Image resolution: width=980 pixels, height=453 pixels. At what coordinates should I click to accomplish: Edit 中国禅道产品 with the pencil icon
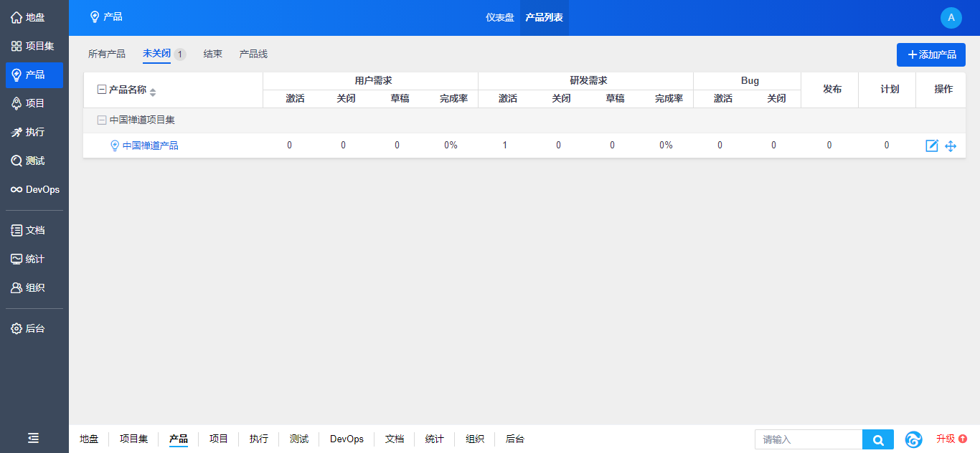(932, 146)
